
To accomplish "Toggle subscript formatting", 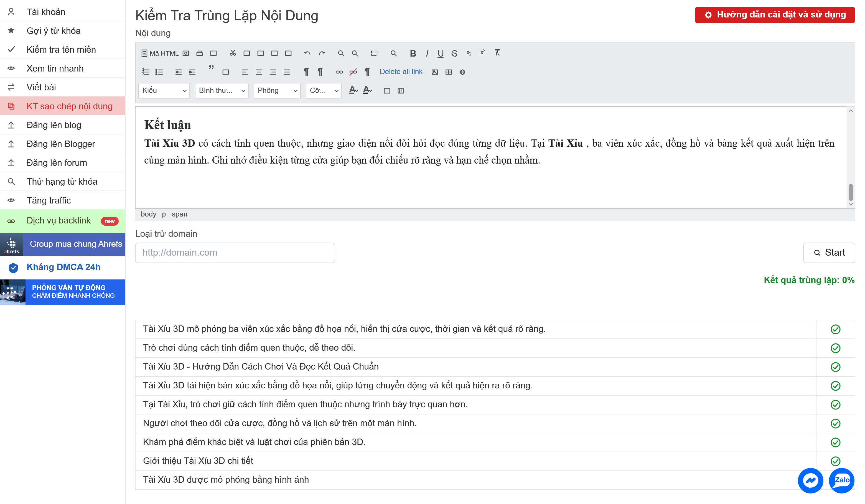I will coord(469,53).
